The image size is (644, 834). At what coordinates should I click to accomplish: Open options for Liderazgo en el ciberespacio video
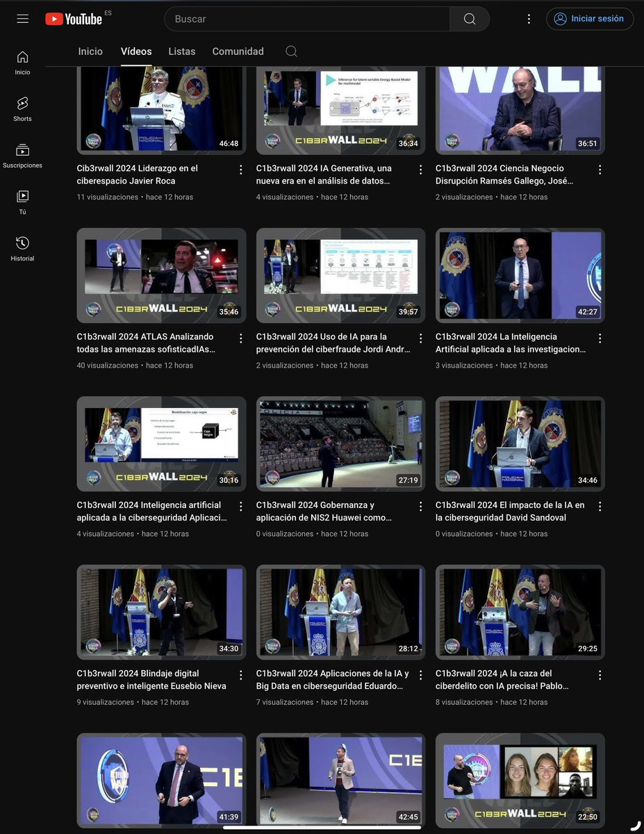tap(241, 170)
